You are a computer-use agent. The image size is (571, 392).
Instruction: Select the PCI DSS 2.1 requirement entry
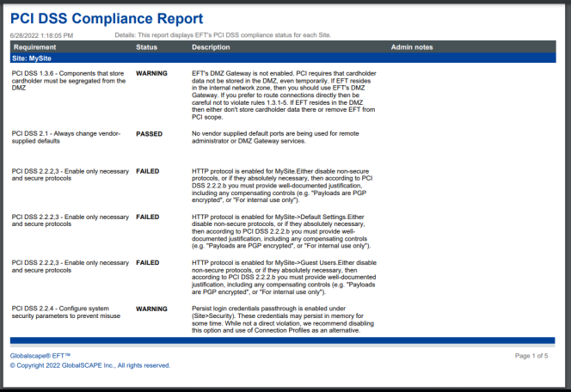[66, 138]
